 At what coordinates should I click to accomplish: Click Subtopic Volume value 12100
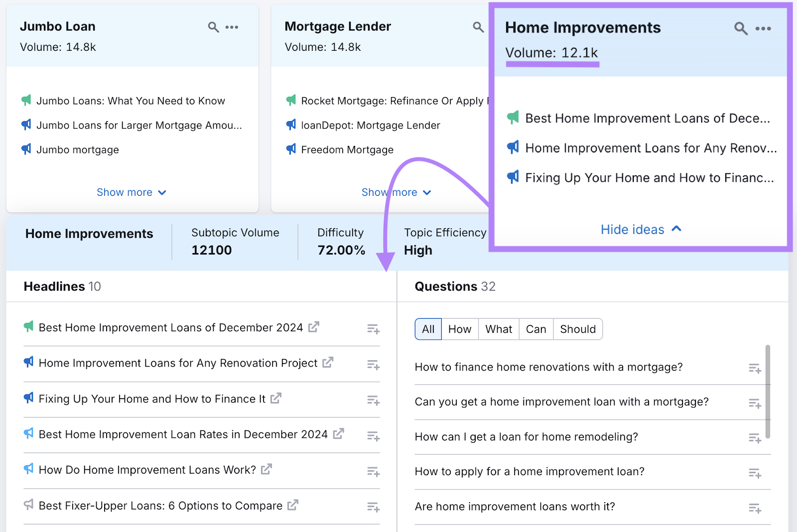coord(212,250)
